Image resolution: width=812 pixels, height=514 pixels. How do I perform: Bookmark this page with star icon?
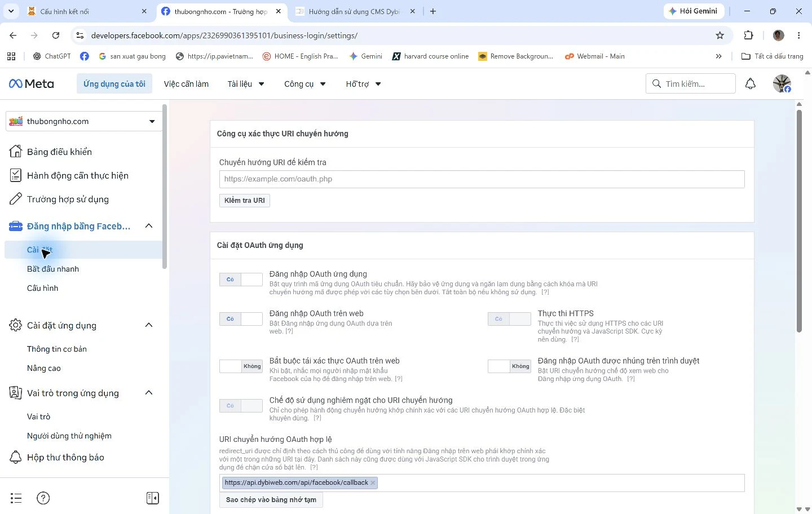(720, 36)
